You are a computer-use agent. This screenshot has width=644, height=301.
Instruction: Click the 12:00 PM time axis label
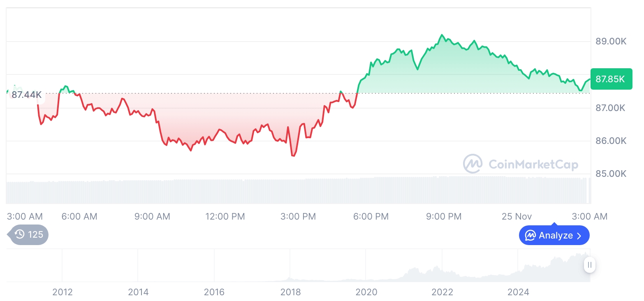[225, 216]
